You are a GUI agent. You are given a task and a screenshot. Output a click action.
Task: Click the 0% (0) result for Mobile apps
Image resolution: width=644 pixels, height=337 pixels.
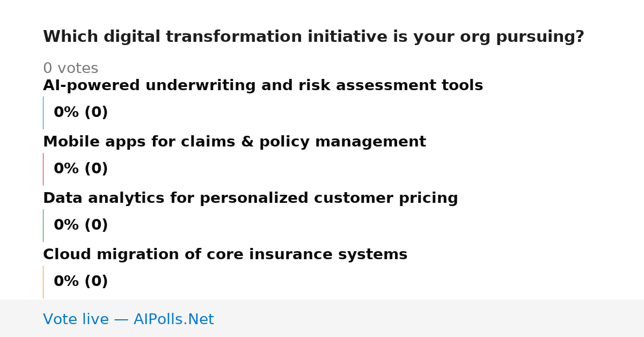coord(80,169)
